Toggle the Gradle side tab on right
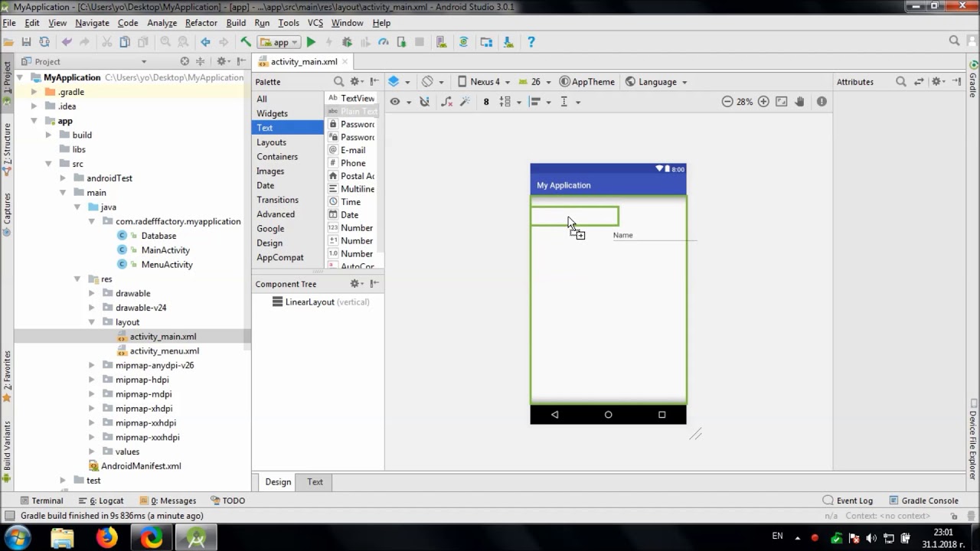Viewport: 980px width, 551px height. [973, 80]
